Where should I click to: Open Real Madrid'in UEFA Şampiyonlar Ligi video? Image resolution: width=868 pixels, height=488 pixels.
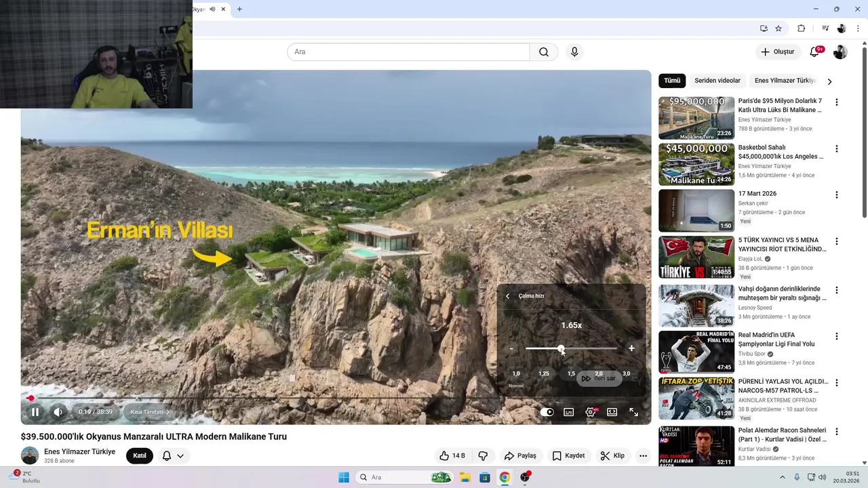coord(776,340)
